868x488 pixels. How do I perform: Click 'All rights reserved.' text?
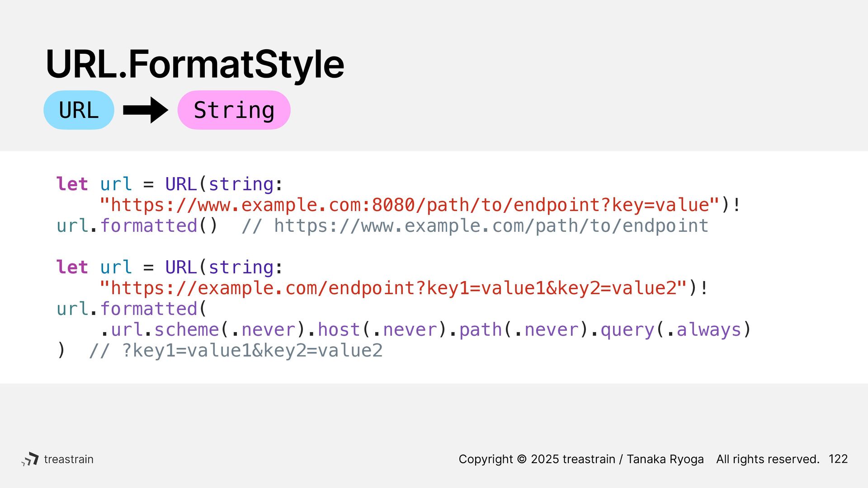768,459
